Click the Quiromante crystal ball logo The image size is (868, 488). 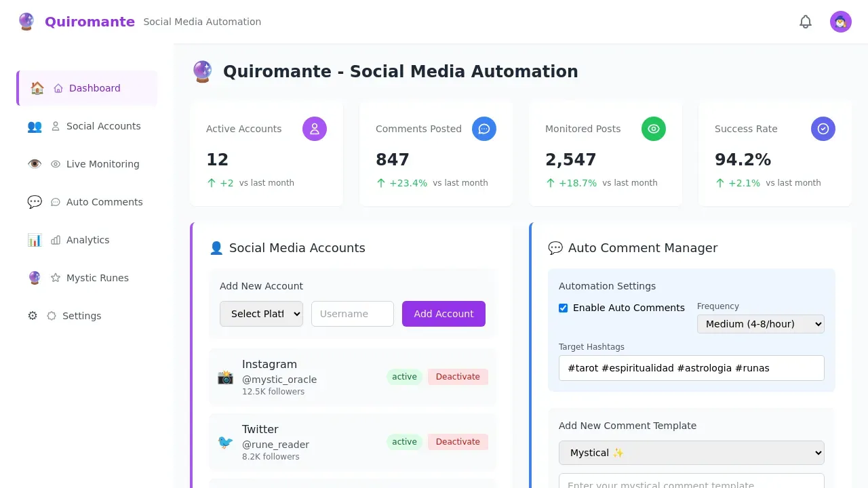(x=26, y=22)
